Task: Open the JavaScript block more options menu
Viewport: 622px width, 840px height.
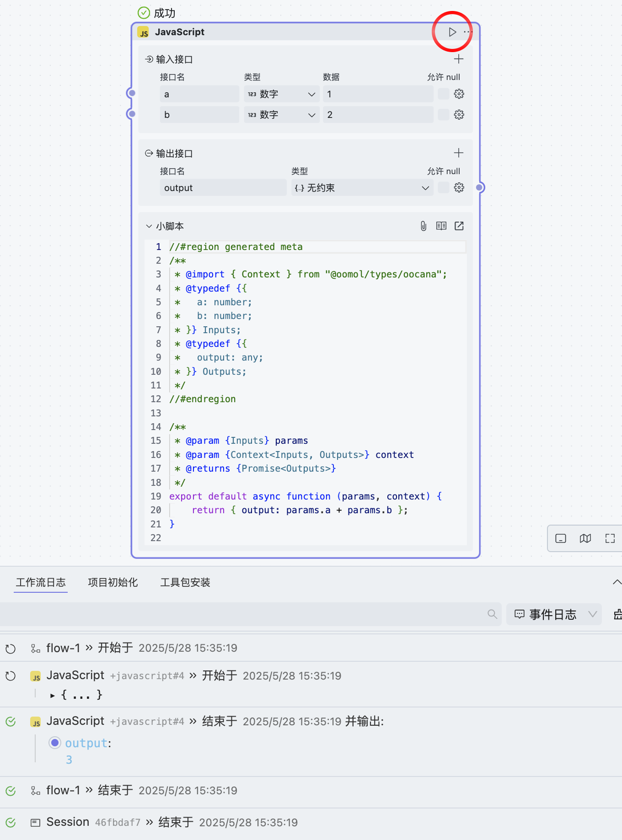Action: pos(467,32)
